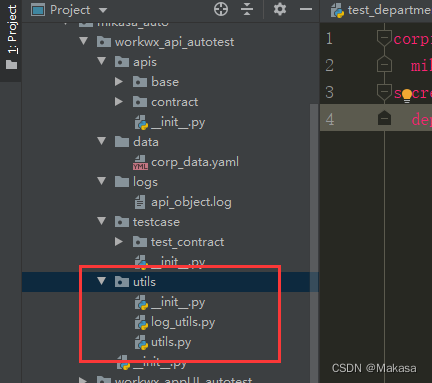
Task: Click editor line number 1
Action: pyautogui.click(x=329, y=39)
